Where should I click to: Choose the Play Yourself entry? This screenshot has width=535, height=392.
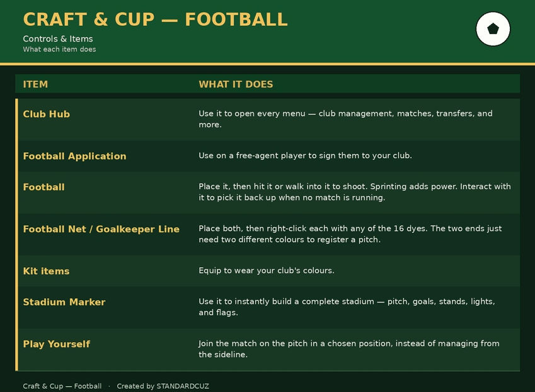point(56,344)
